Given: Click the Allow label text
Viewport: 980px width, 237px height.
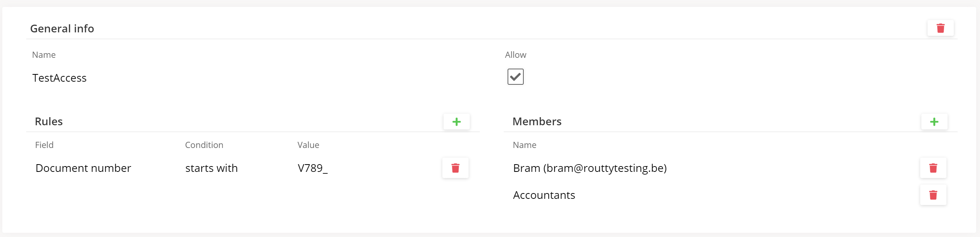Looking at the screenshot, I should tap(515, 55).
